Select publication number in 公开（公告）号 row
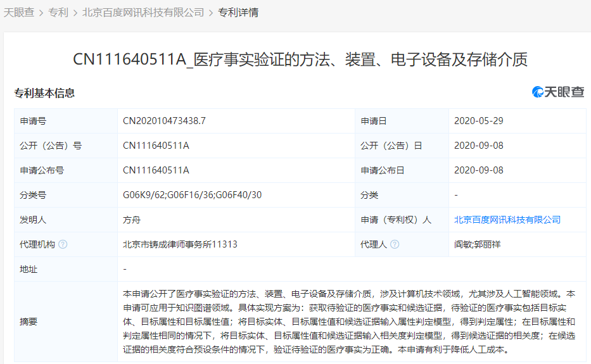This screenshot has width=591, height=364. pyautogui.click(x=156, y=146)
